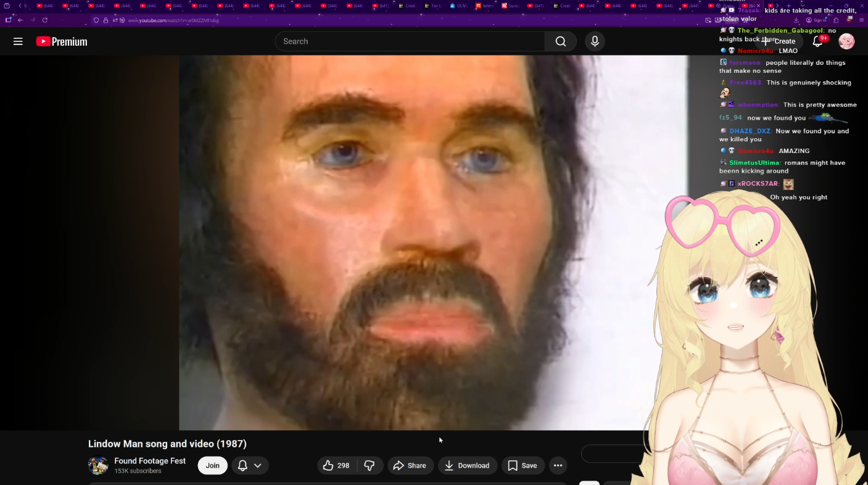Click the extension icon with red badge
The height and width of the screenshot is (485, 868).
[x=849, y=20]
